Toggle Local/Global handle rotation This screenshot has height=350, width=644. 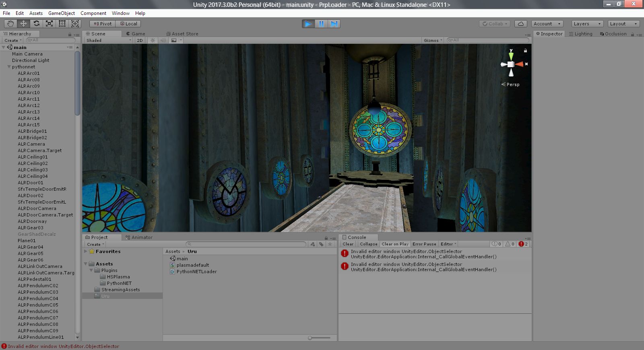pos(128,24)
